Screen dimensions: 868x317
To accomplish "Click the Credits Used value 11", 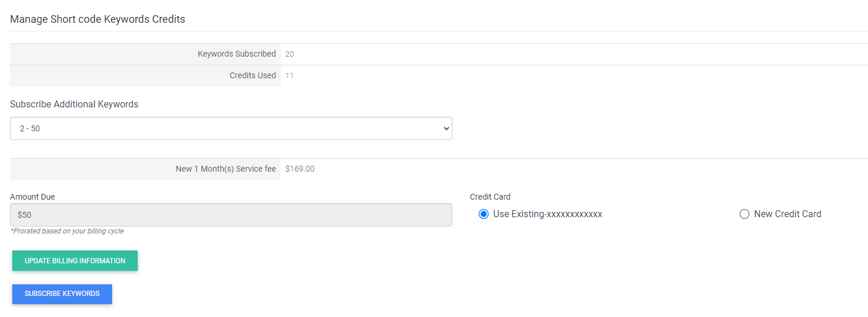I will 290,76.
